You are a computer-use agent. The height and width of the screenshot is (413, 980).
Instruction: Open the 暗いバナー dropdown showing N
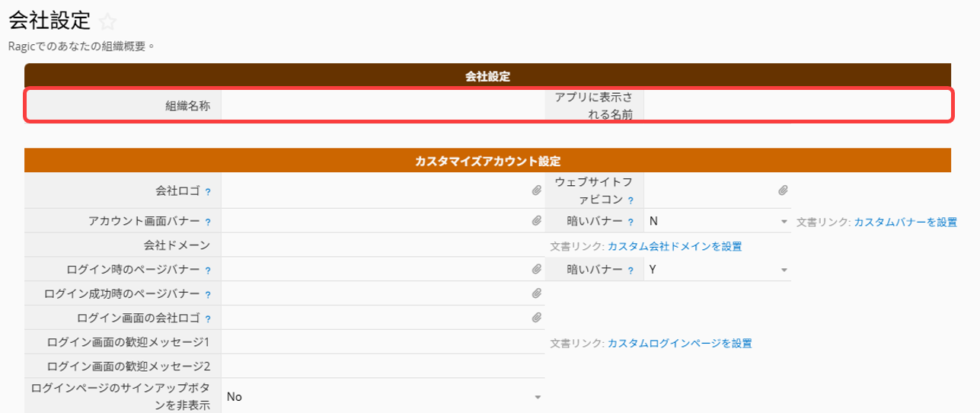tap(717, 222)
